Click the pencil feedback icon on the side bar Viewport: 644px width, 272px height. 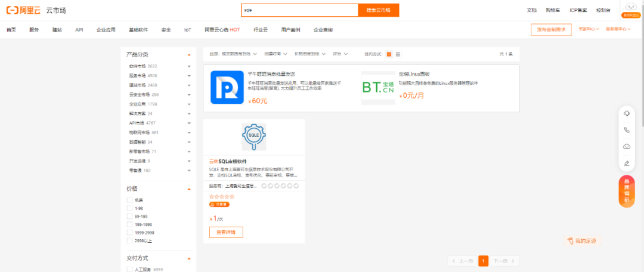[627, 163]
